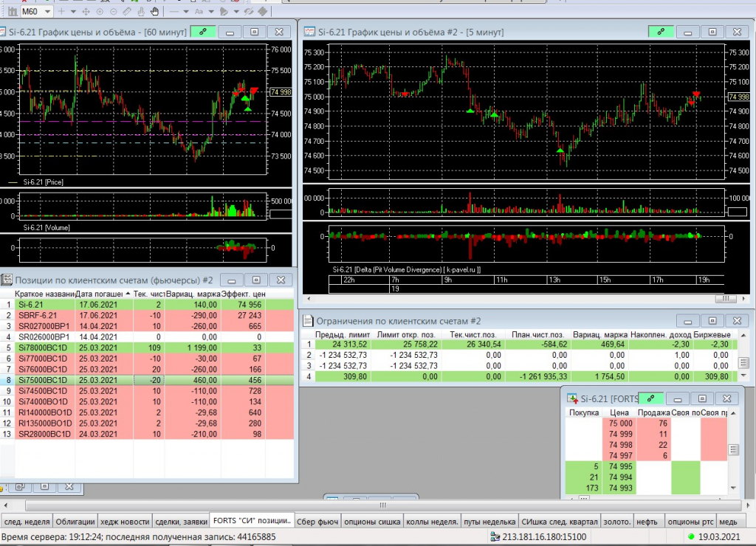Click the zoom out icon

113,11
